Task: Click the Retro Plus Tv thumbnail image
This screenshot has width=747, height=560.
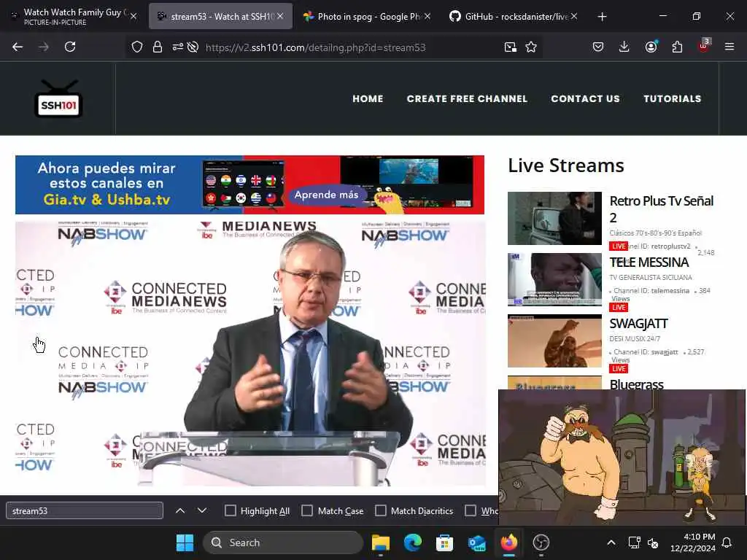Action: click(554, 218)
